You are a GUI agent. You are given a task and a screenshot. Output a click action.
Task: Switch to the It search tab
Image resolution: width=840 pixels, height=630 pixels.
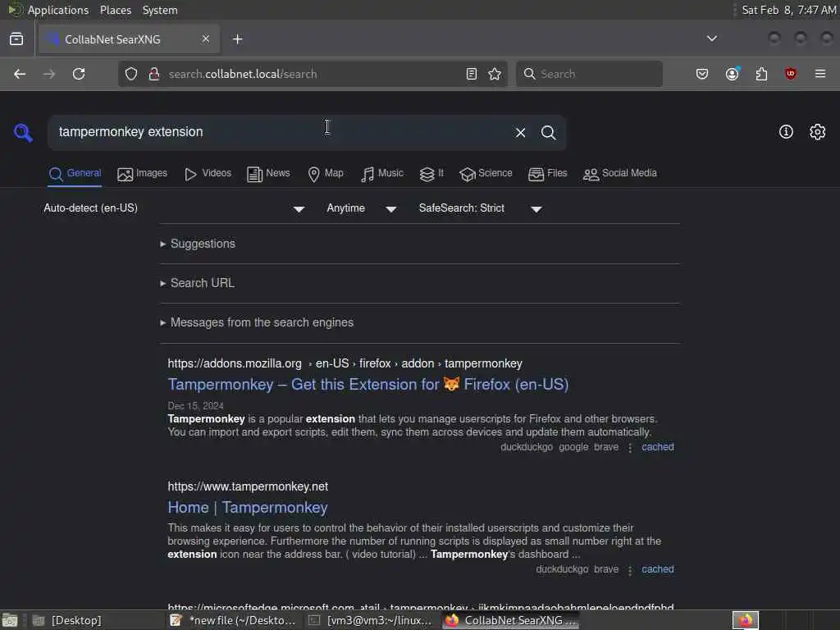click(x=431, y=174)
